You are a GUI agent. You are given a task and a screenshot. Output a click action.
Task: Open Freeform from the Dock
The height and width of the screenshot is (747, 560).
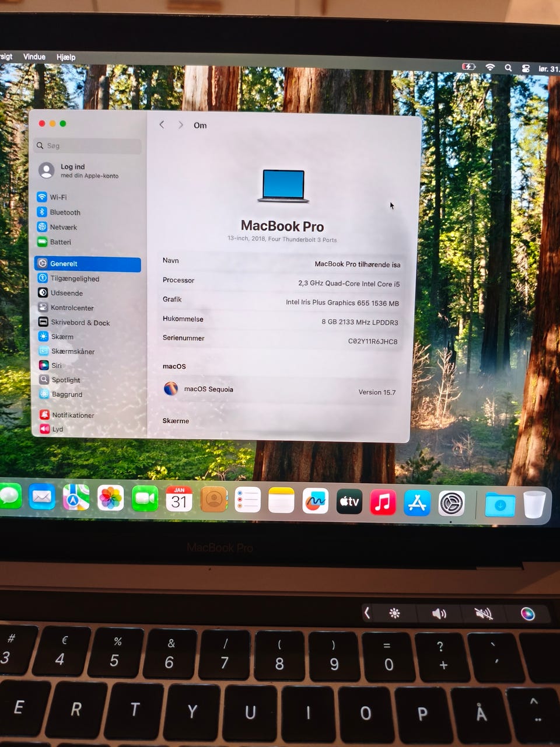coord(315,501)
